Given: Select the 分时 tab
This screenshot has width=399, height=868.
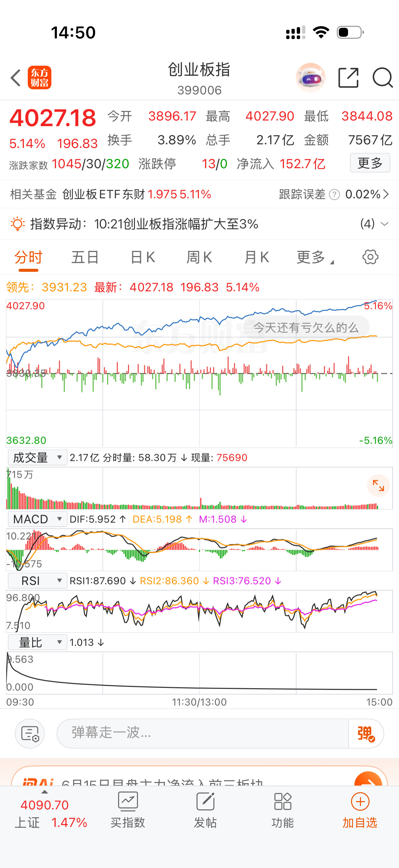Looking at the screenshot, I should 28,258.
